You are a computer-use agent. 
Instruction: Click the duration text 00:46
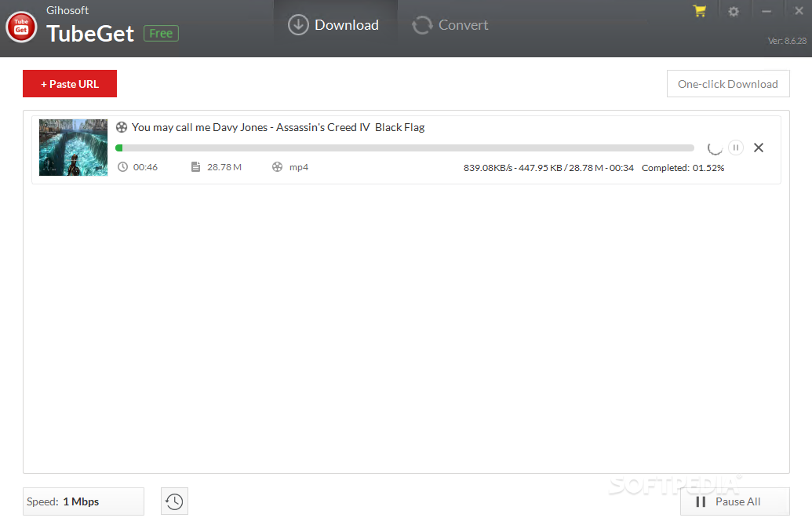(x=145, y=167)
